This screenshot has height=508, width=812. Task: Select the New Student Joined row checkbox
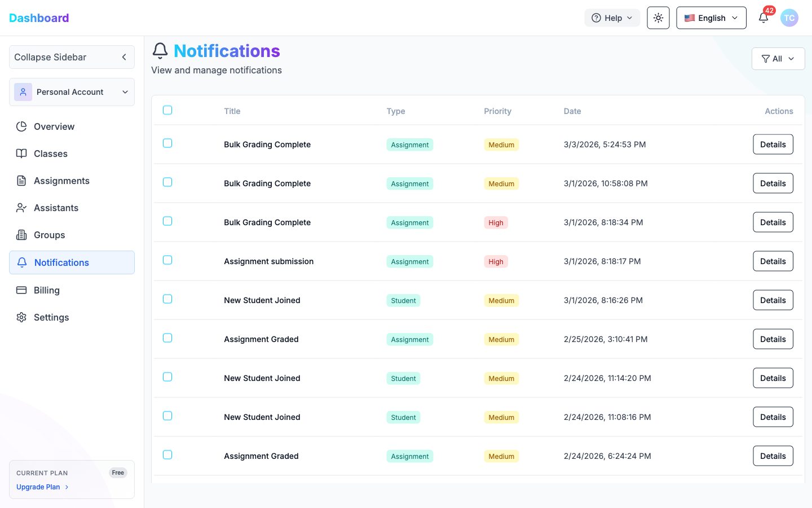pos(167,299)
